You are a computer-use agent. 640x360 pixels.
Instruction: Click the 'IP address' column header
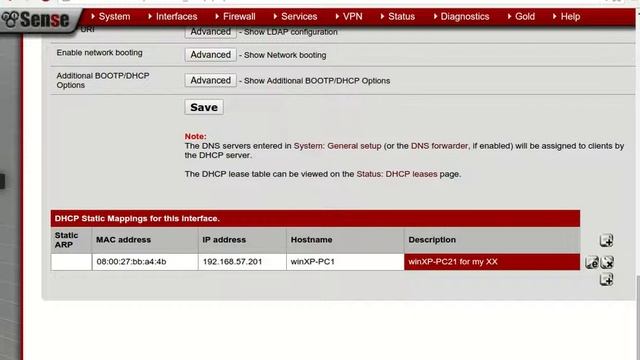pos(242,240)
